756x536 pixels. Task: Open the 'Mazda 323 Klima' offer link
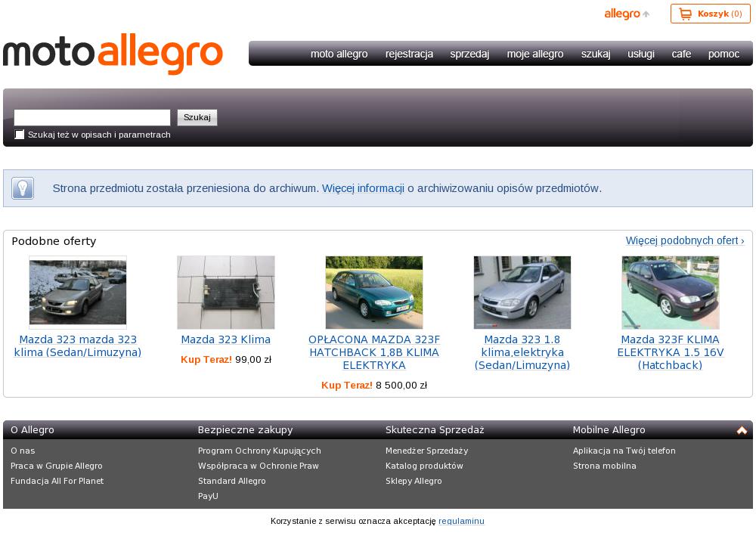pyautogui.click(x=225, y=339)
